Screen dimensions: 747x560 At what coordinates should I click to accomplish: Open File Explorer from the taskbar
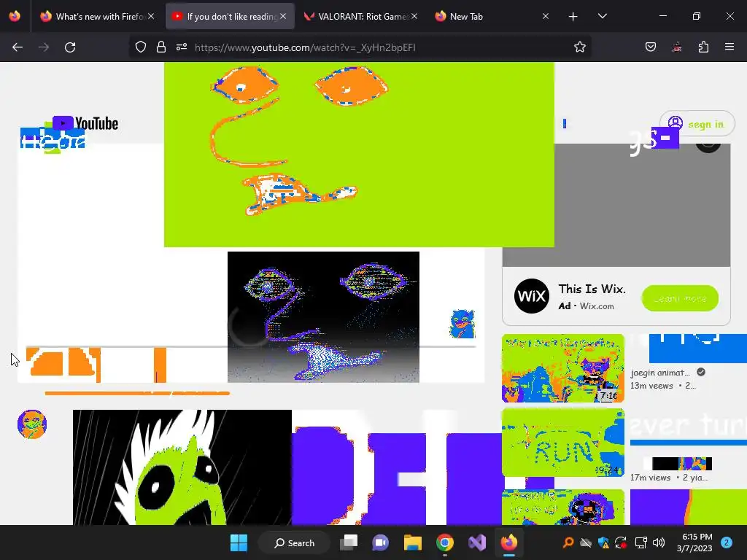413,542
